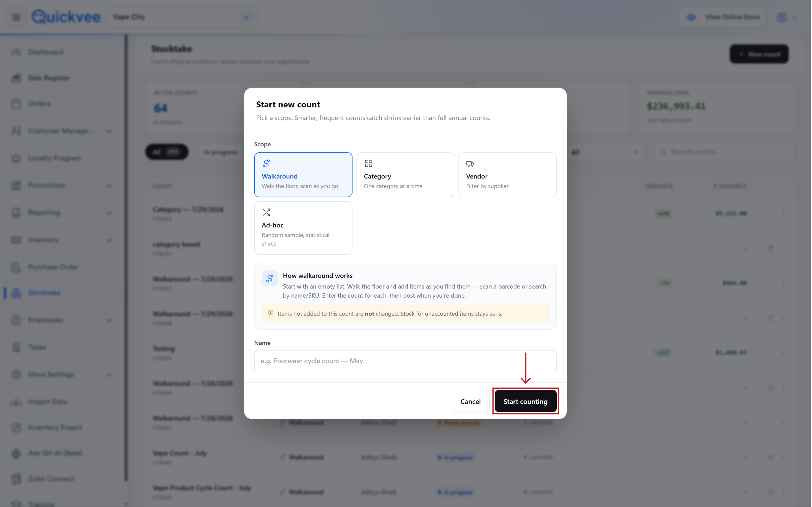Viewport: 812px width, 507px height.
Task: Click the How walkaround works icon
Action: [x=270, y=279]
